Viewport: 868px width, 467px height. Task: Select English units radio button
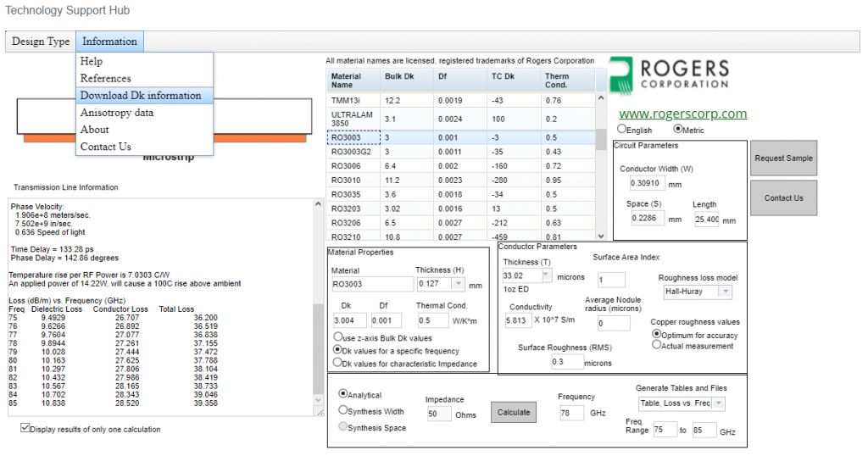tap(621, 128)
